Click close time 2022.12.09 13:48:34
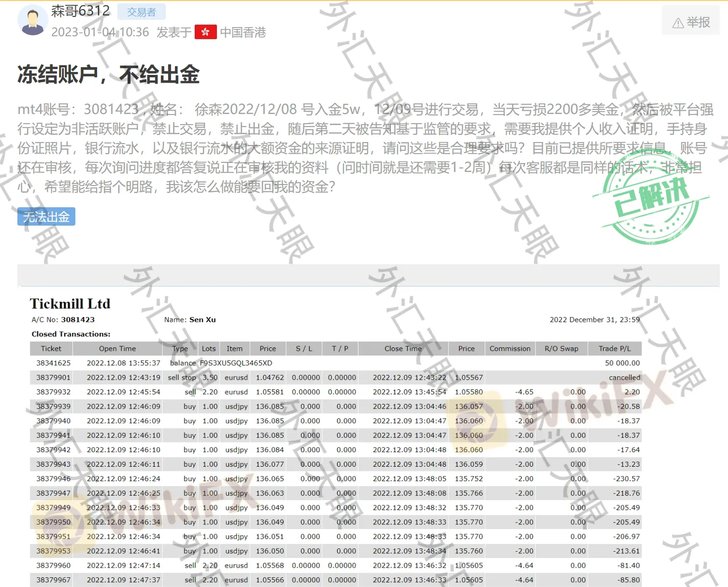 pos(410,551)
